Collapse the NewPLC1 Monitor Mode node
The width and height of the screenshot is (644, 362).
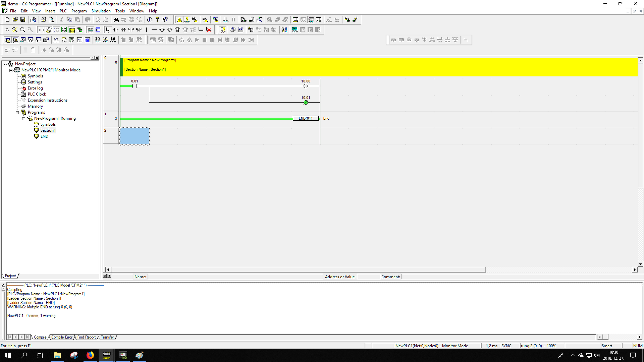tap(11, 70)
